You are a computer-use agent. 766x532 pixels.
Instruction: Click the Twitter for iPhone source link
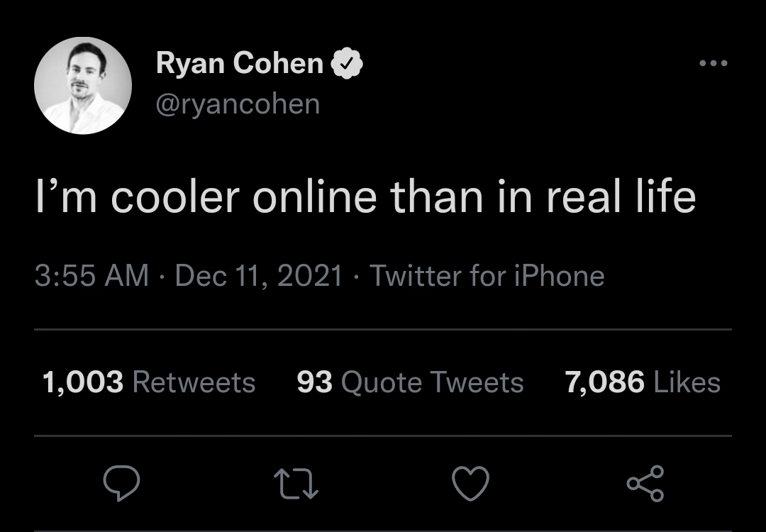(x=487, y=275)
